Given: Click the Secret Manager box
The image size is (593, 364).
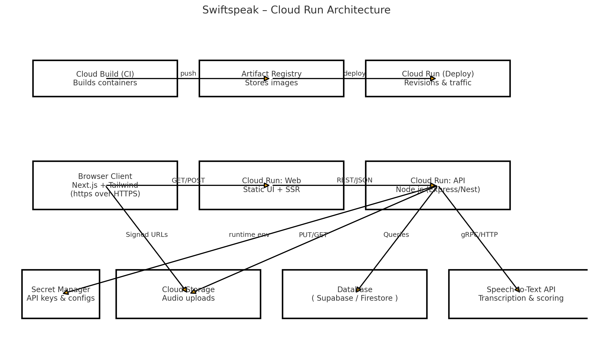Looking at the screenshot, I should [61, 294].
